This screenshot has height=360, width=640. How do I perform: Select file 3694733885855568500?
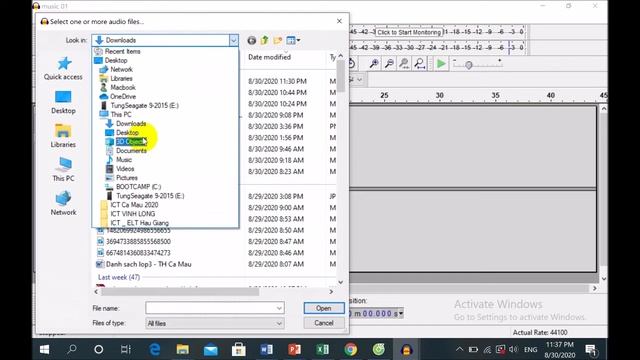[138, 242]
